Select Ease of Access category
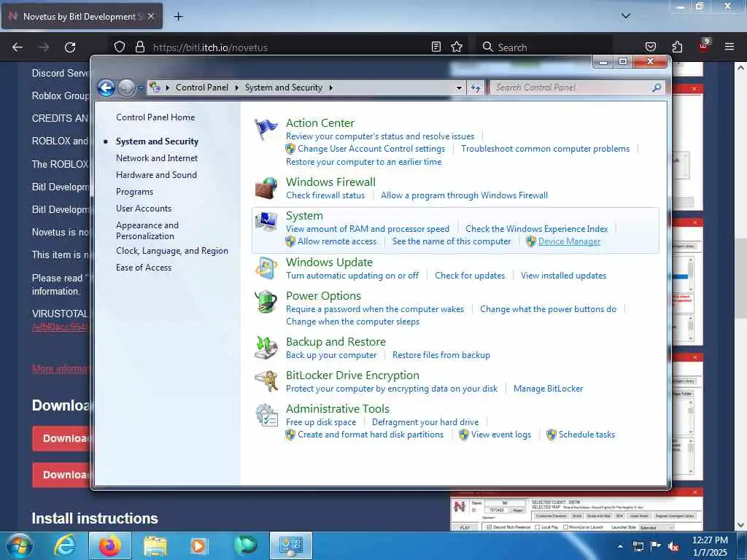 (144, 268)
